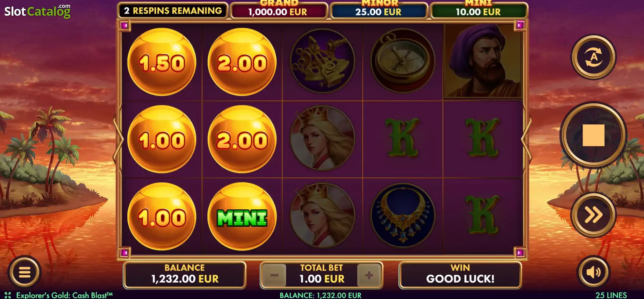Viewport: 644px width, 299px height.
Task: Open the SlotCatalog.com logo link
Action: tap(37, 11)
